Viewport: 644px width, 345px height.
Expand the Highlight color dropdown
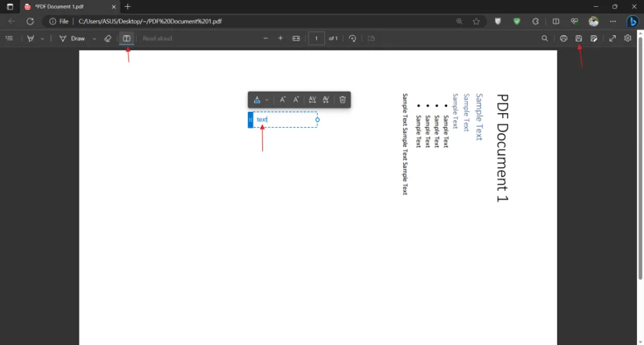point(42,39)
